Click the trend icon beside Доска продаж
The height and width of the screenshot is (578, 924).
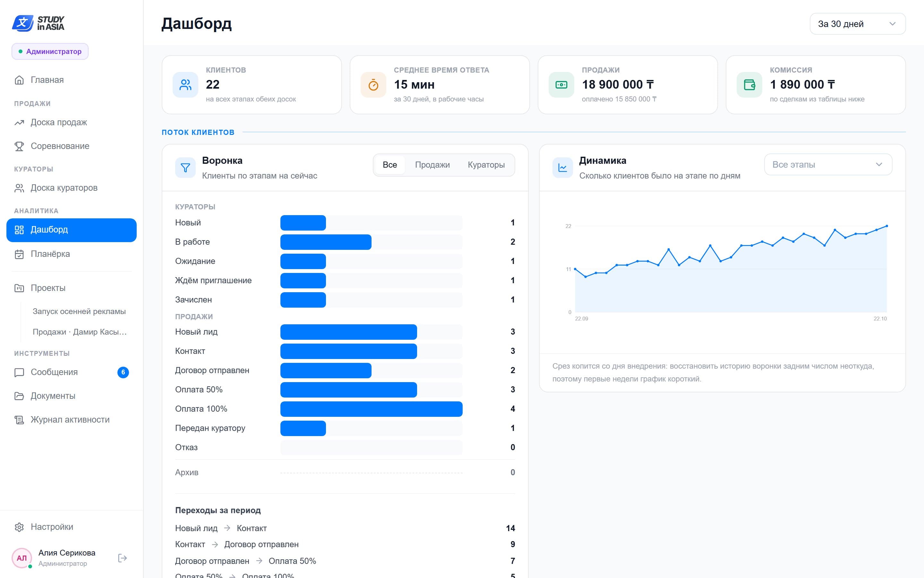coord(19,122)
